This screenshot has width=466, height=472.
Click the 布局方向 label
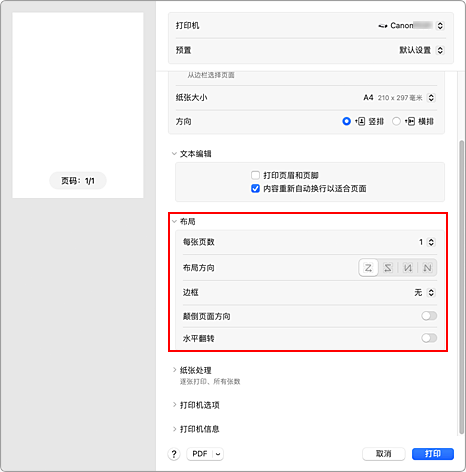(198, 268)
